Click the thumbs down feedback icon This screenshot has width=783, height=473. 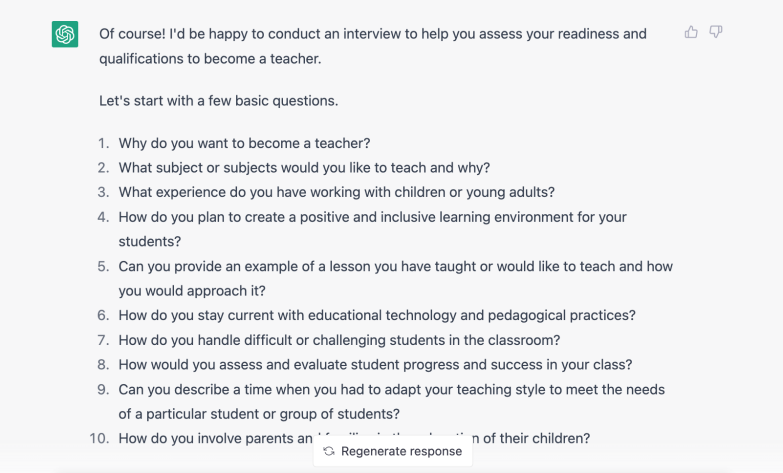click(716, 32)
